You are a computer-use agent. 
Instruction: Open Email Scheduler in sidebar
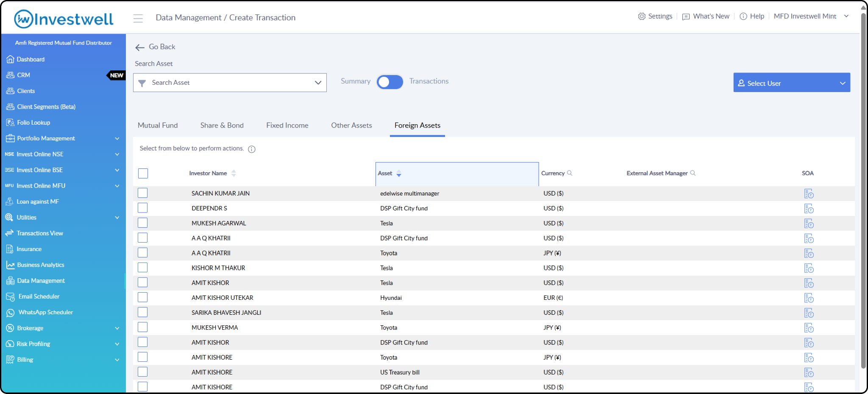pos(39,296)
